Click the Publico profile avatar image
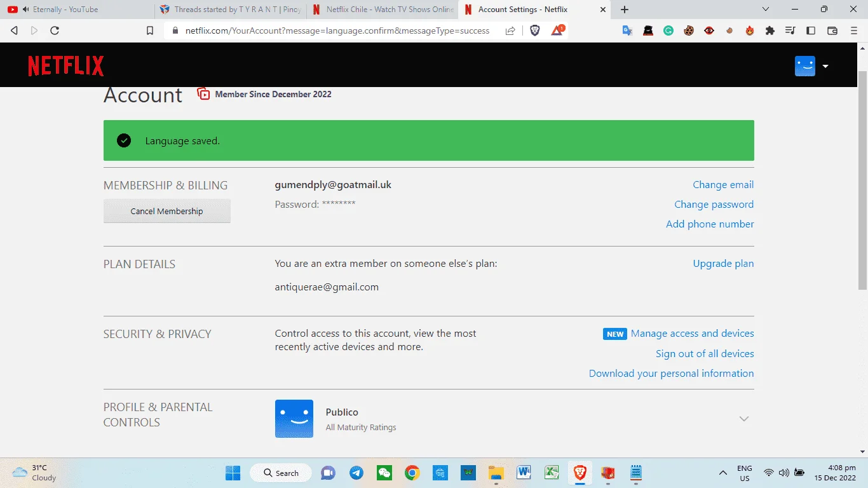 coord(294,419)
